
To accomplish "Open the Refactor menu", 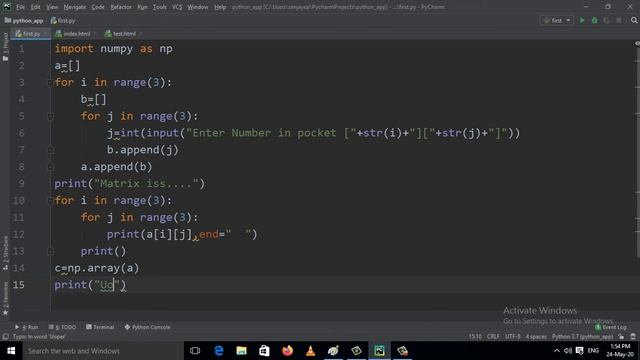I will click(121, 7).
